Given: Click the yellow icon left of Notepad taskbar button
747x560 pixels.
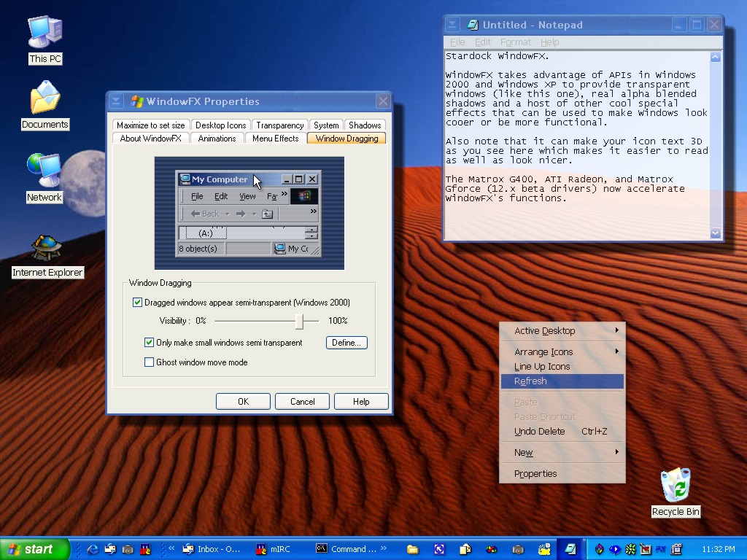Looking at the screenshot, I should pyautogui.click(x=544, y=549).
